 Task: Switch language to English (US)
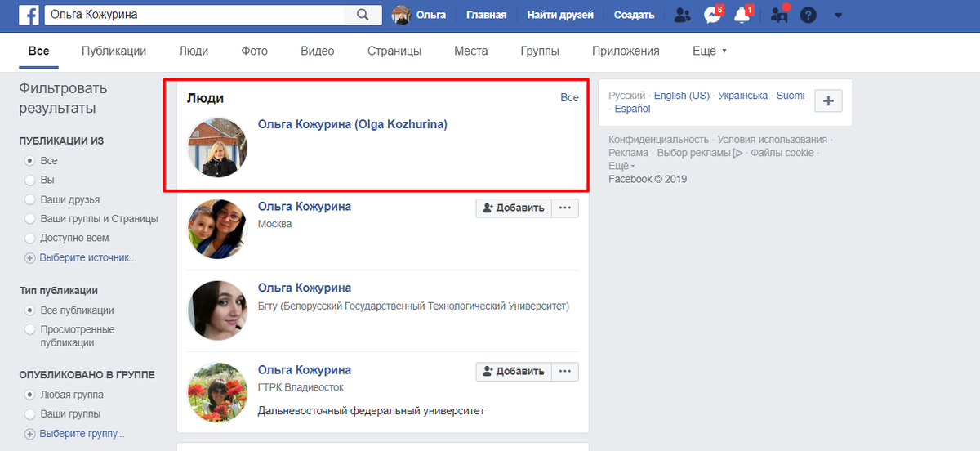(682, 96)
